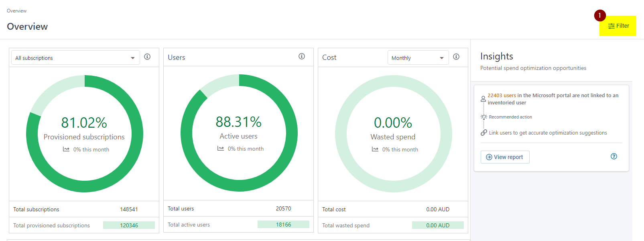Click the trend chart icon under Wasted spend
The image size is (644, 241).
(375, 149)
